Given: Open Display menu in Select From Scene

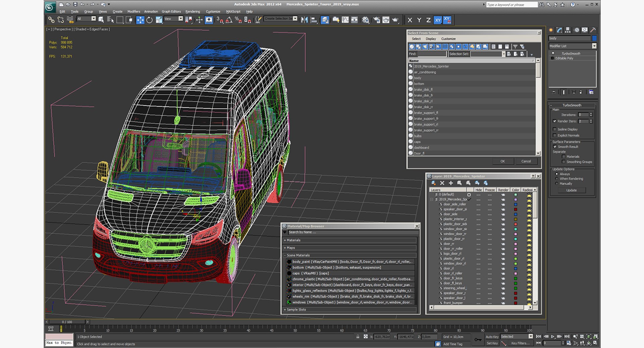Looking at the screenshot, I should click(x=431, y=39).
